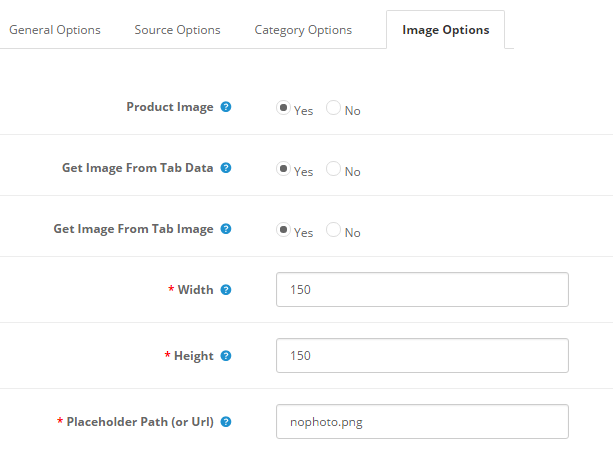Switch to the Source Options tab
Image resolution: width=613 pixels, height=457 pixels.
pos(177,30)
